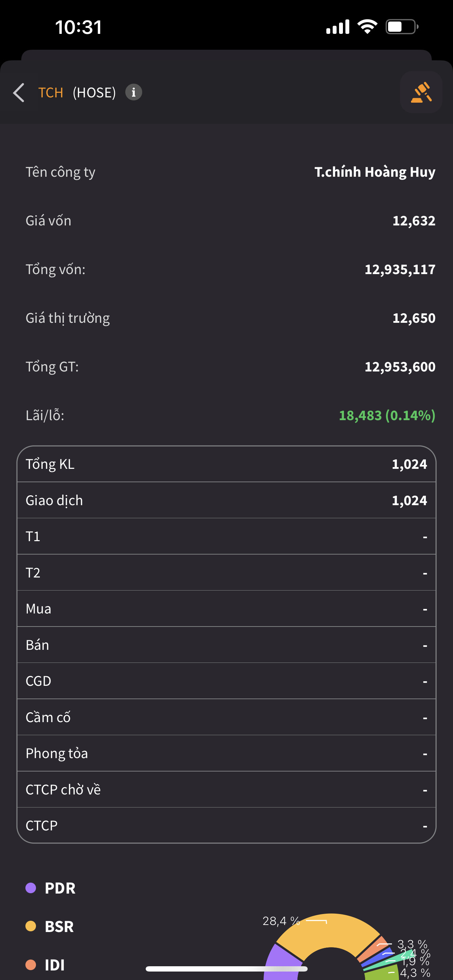Tap the battery indicator icon

[401, 26]
